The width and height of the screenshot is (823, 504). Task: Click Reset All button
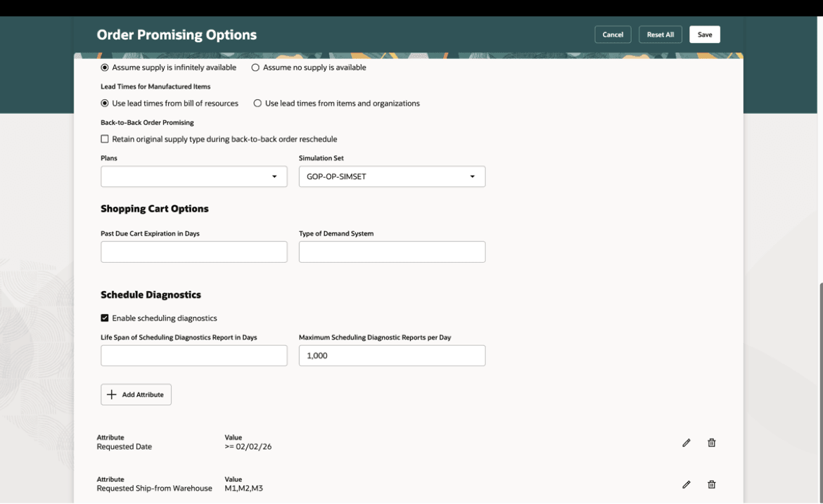coord(661,34)
